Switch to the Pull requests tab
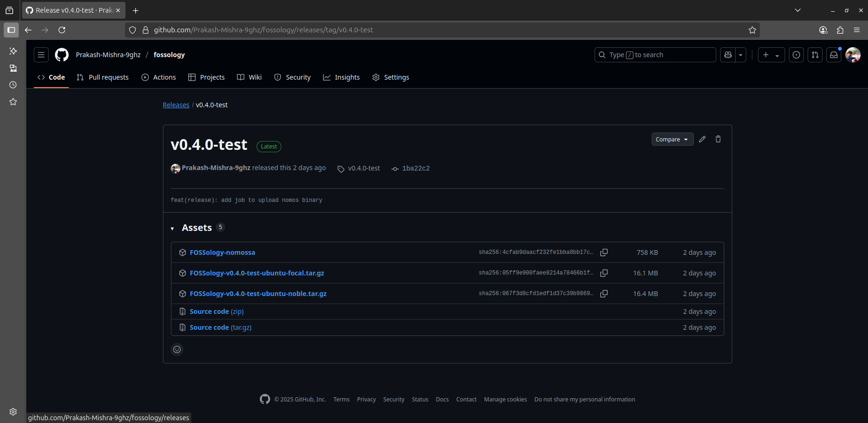The width and height of the screenshot is (868, 423). (x=103, y=77)
